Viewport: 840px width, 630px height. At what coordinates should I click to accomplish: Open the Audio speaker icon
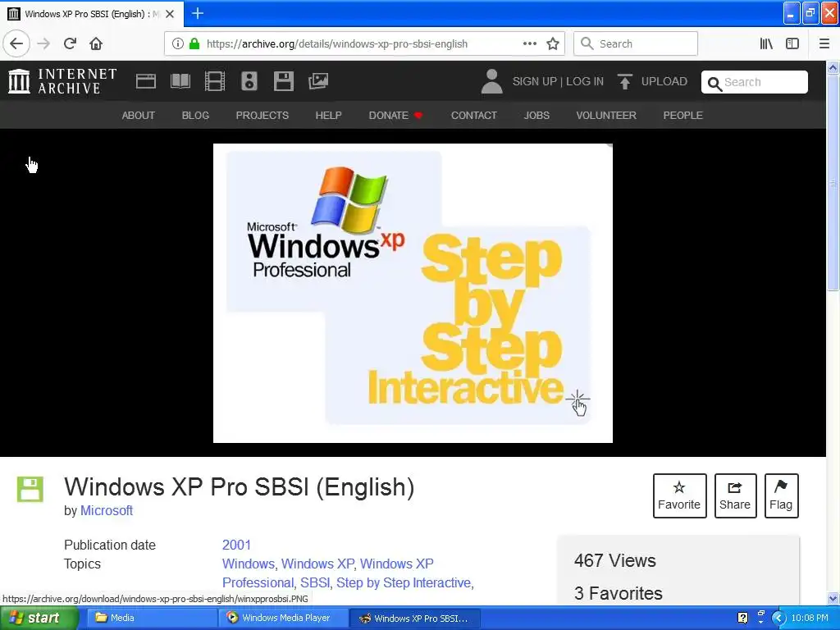point(249,81)
